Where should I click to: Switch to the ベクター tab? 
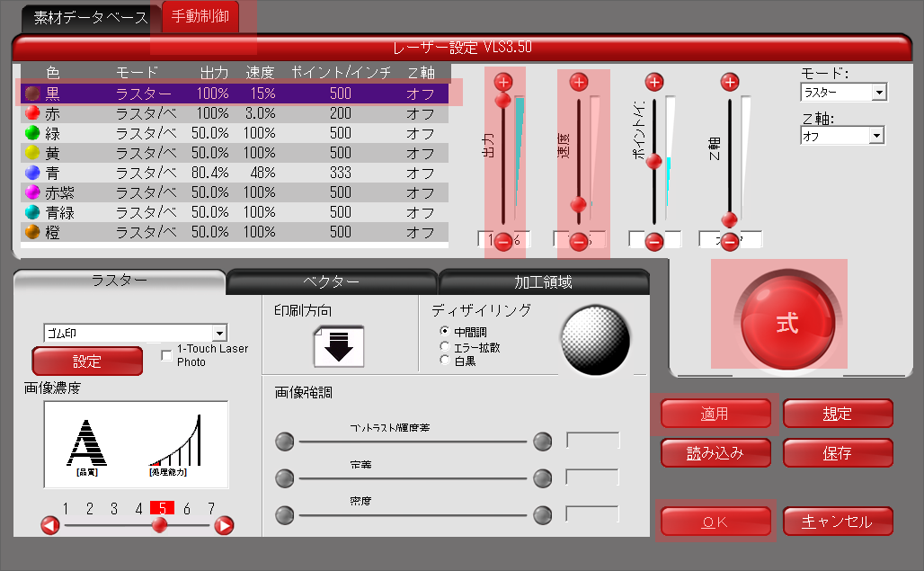pyautogui.click(x=331, y=282)
